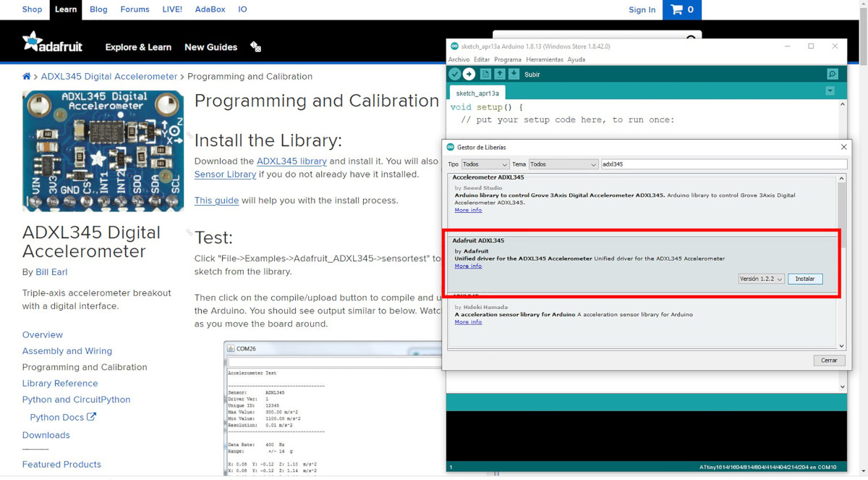Open LIVE! in top navigation
Image resolution: width=868 pixels, height=480 pixels.
coord(172,9)
